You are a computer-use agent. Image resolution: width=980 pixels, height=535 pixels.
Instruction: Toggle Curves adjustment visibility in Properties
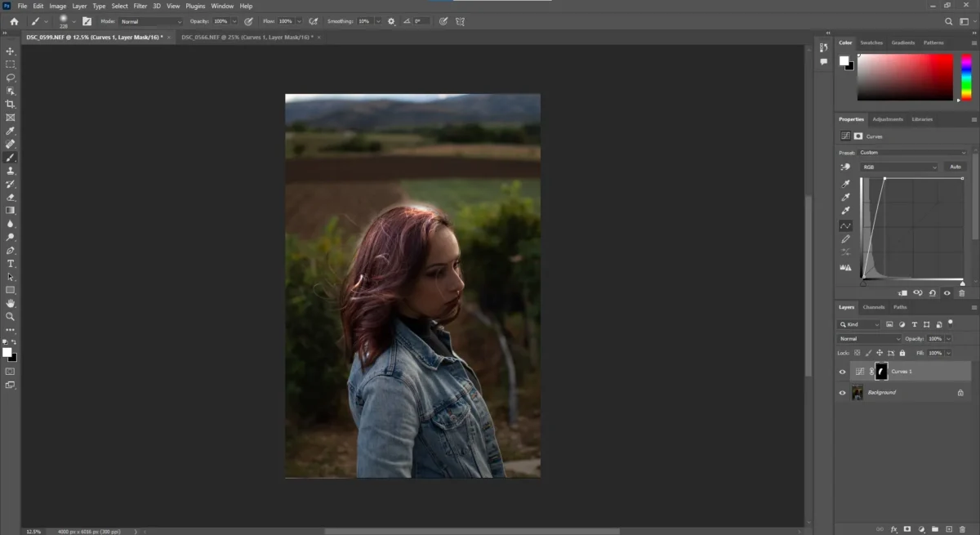pos(947,292)
